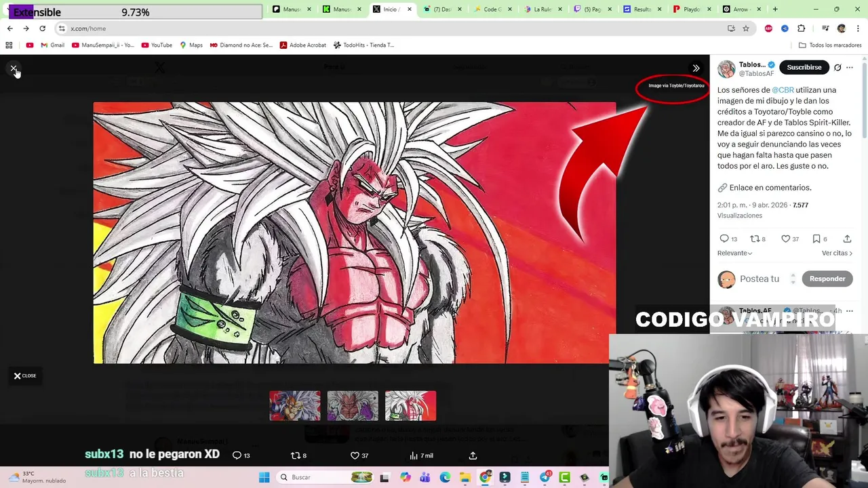Click the CLOSE button at lower left
Image resolution: width=868 pixels, height=488 pixels.
pos(25,375)
